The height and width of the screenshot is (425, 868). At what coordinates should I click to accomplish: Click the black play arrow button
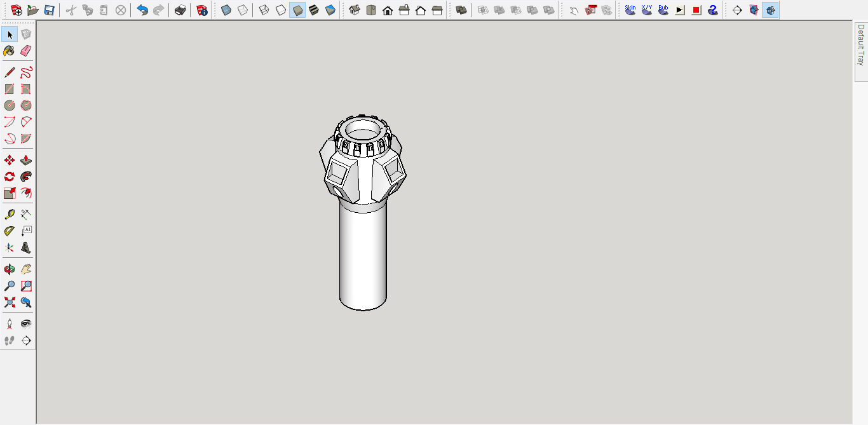[680, 10]
